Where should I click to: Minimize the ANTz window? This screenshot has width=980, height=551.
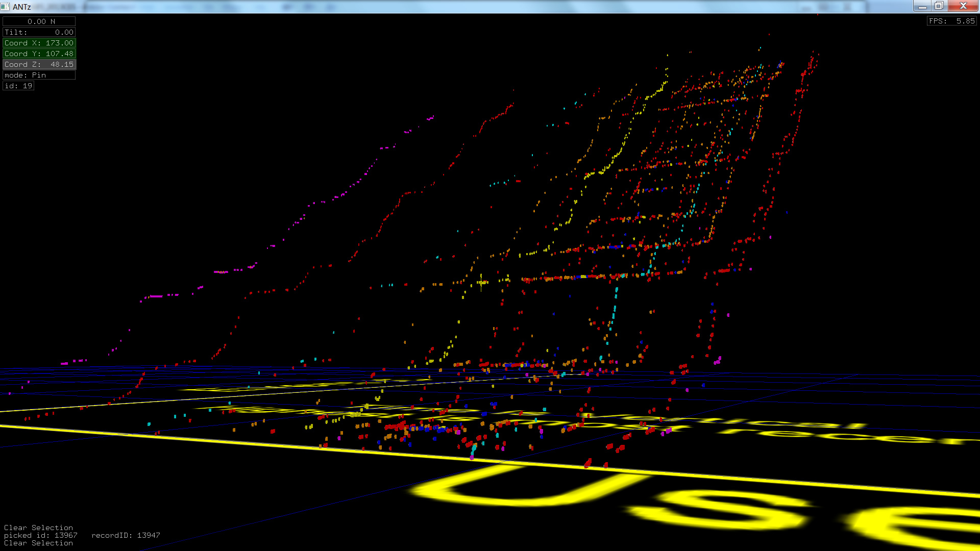922,6
